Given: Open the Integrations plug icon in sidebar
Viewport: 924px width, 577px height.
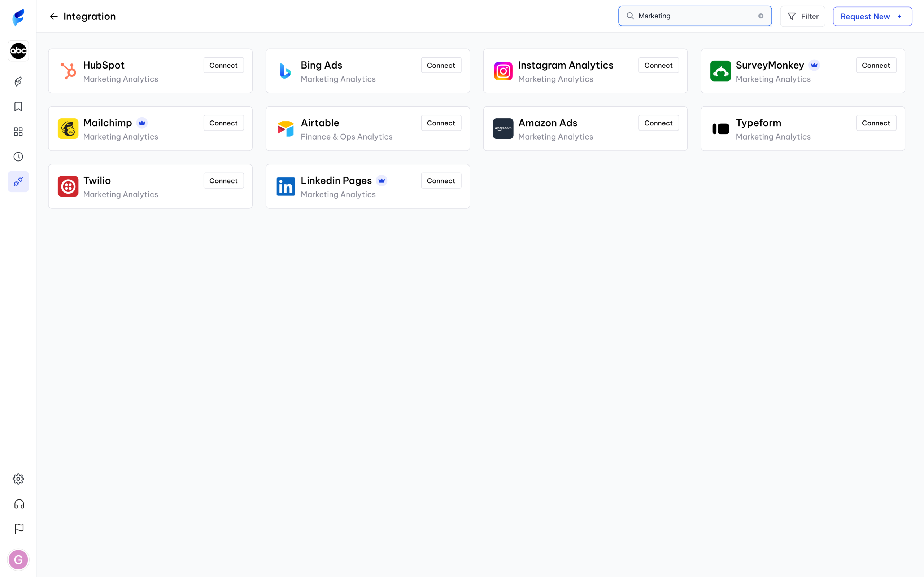Looking at the screenshot, I should 18,182.
